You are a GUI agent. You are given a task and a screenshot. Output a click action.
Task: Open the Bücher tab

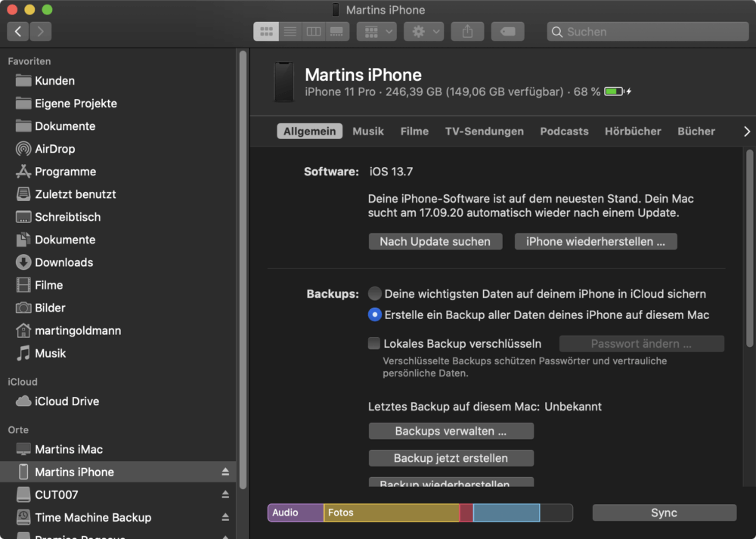point(696,131)
